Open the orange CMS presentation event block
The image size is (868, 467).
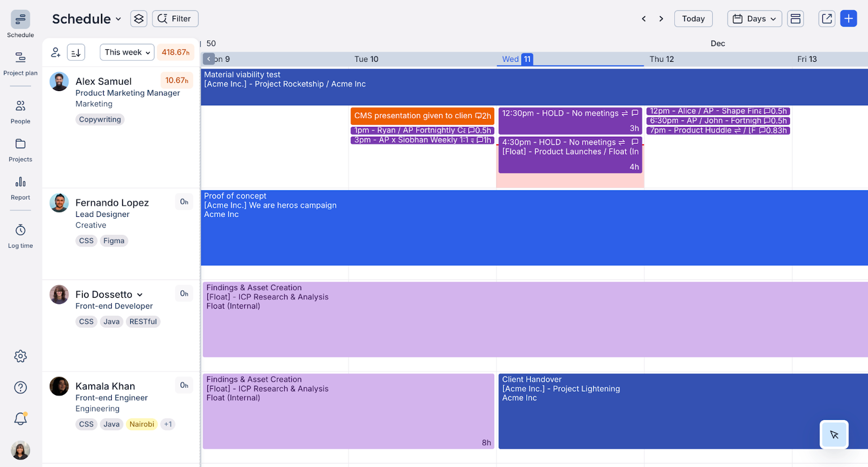point(422,116)
